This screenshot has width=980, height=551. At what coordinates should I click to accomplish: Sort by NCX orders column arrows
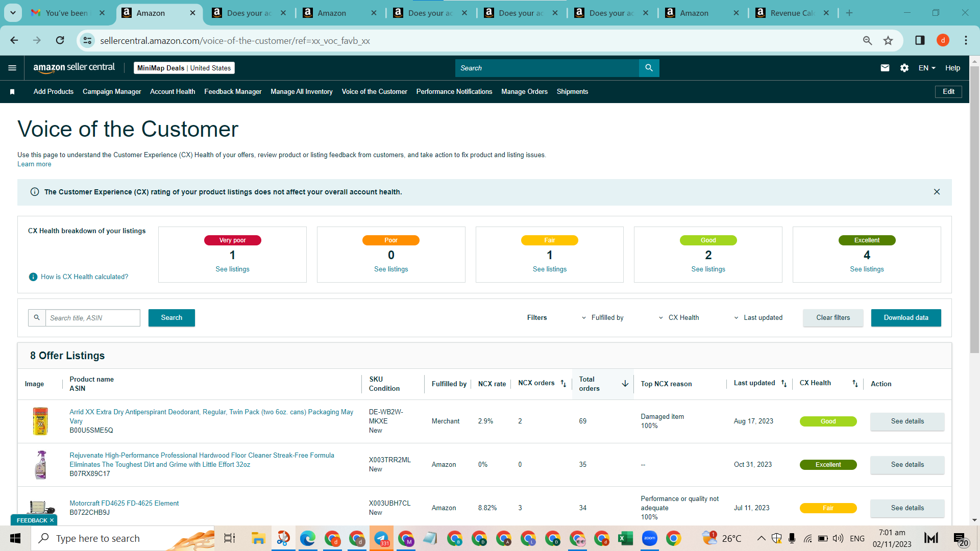tap(563, 384)
